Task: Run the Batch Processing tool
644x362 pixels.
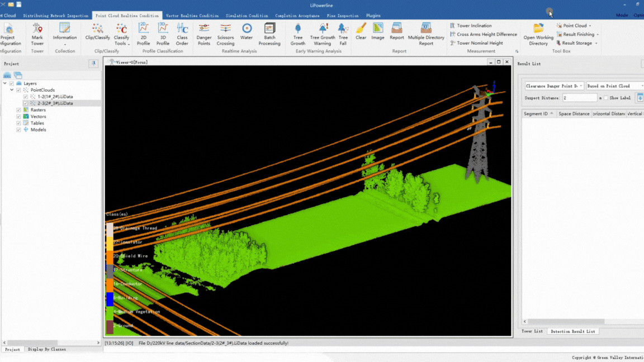Action: (x=269, y=33)
